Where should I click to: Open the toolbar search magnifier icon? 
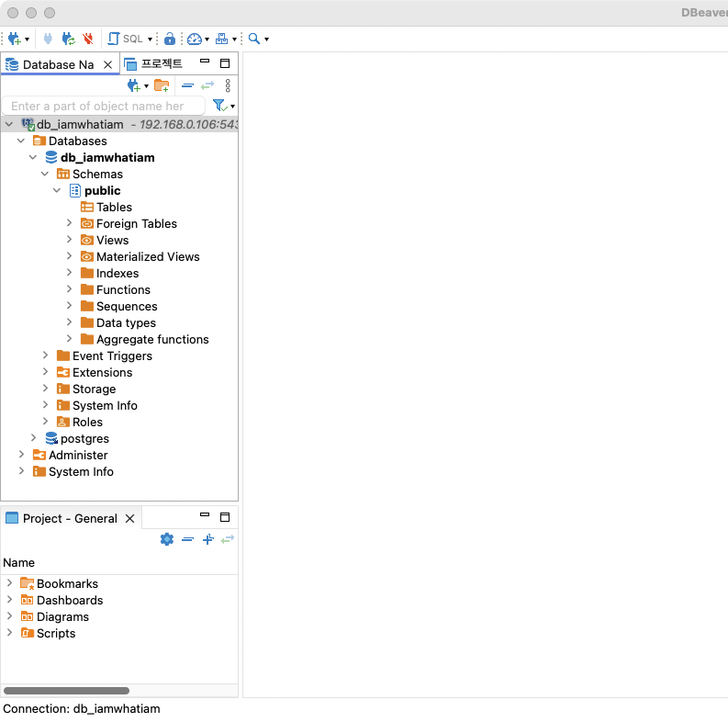(254, 39)
